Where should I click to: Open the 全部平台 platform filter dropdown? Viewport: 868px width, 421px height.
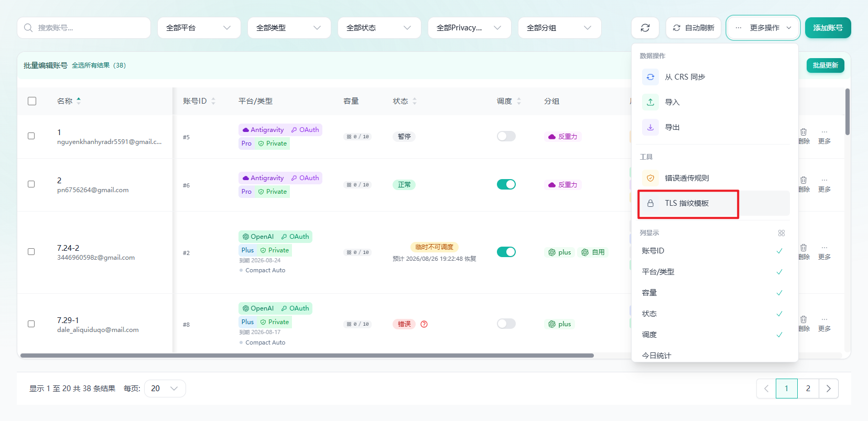[x=199, y=28]
